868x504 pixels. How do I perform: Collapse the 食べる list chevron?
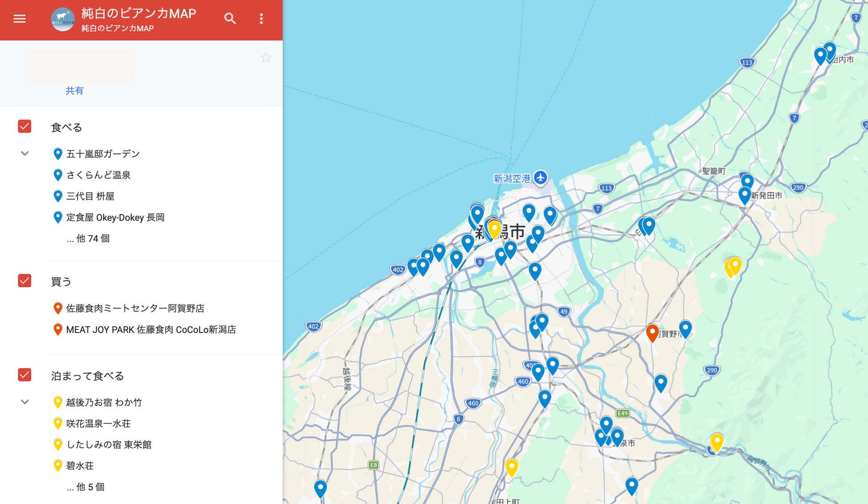tap(25, 154)
